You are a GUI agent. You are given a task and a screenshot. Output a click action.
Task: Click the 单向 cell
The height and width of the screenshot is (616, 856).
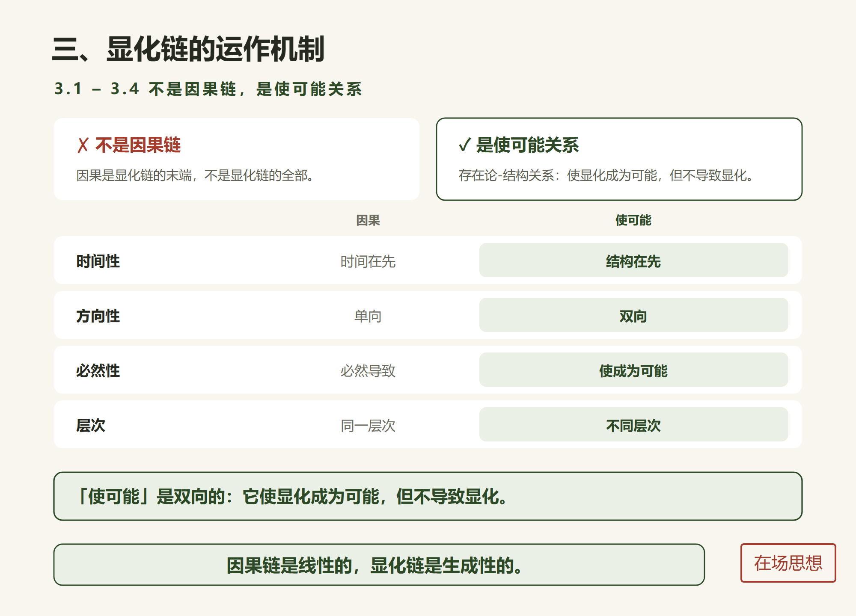[368, 316]
